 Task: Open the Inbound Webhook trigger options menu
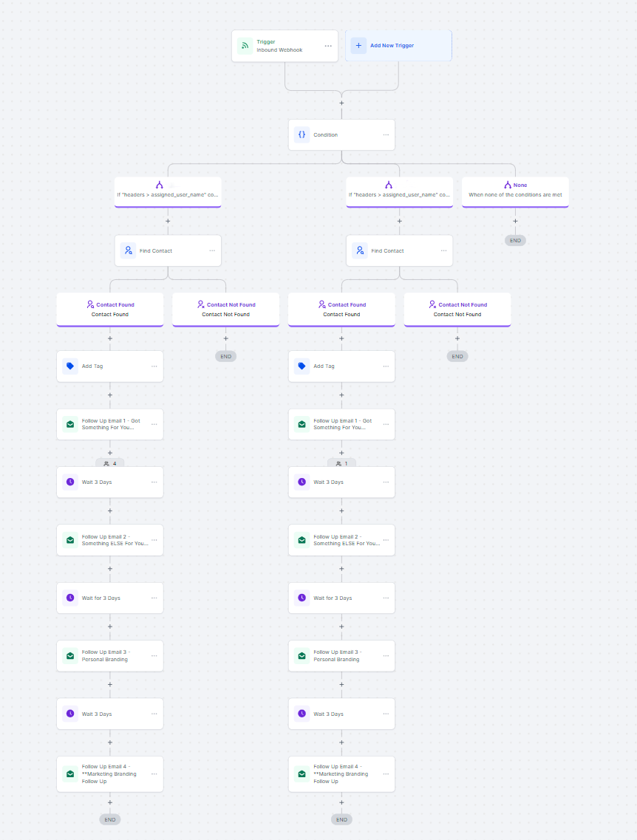(x=328, y=46)
